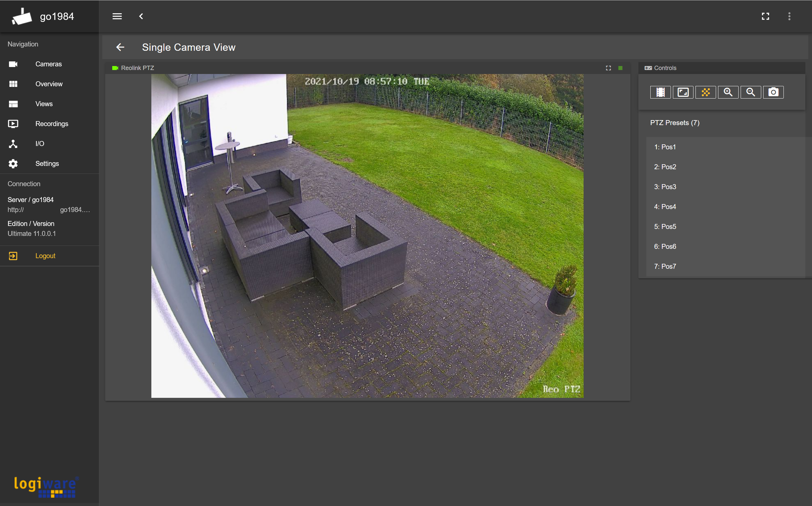Click the Connection section heading

pos(24,184)
